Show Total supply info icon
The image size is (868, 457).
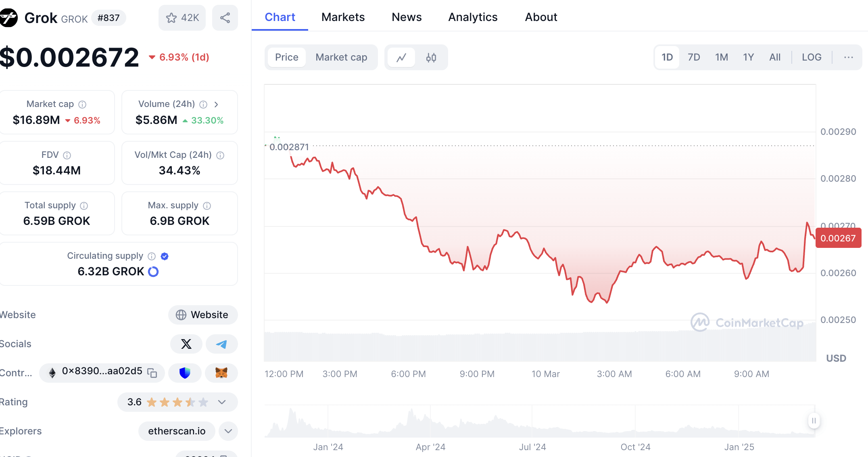click(x=84, y=206)
